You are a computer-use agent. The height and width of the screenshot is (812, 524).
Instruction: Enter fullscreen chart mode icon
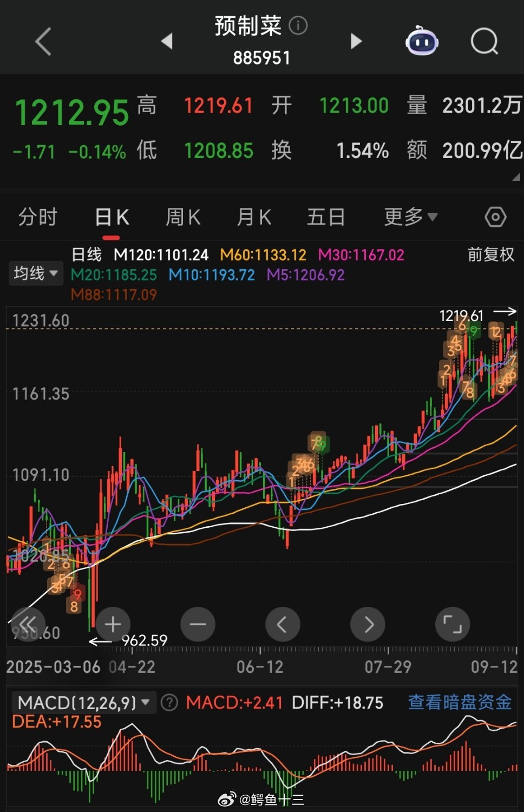click(x=453, y=624)
